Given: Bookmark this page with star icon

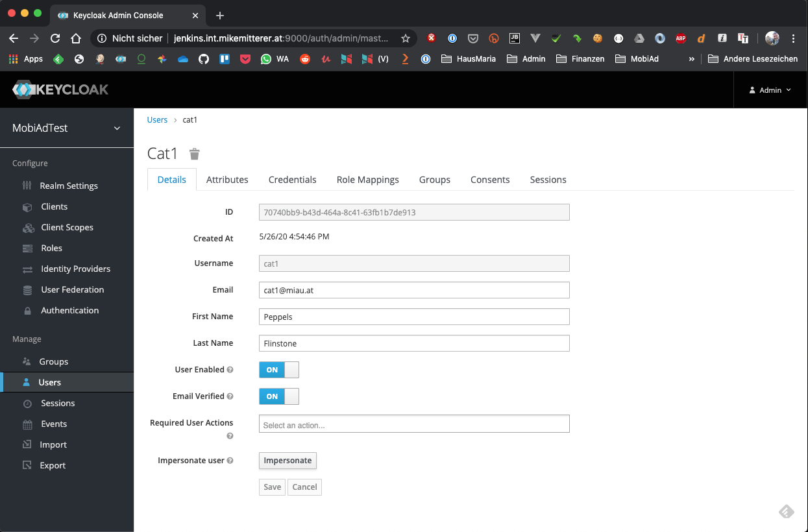Looking at the screenshot, I should coord(406,38).
